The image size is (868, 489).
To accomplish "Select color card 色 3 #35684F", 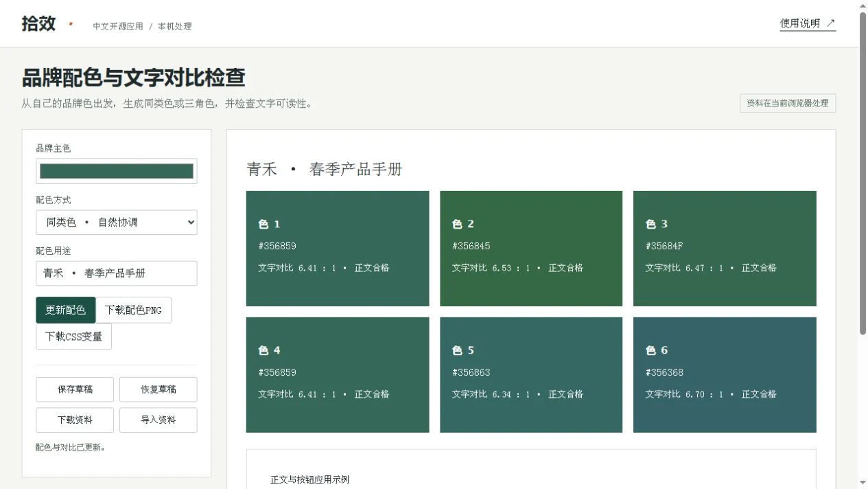I will coord(725,249).
